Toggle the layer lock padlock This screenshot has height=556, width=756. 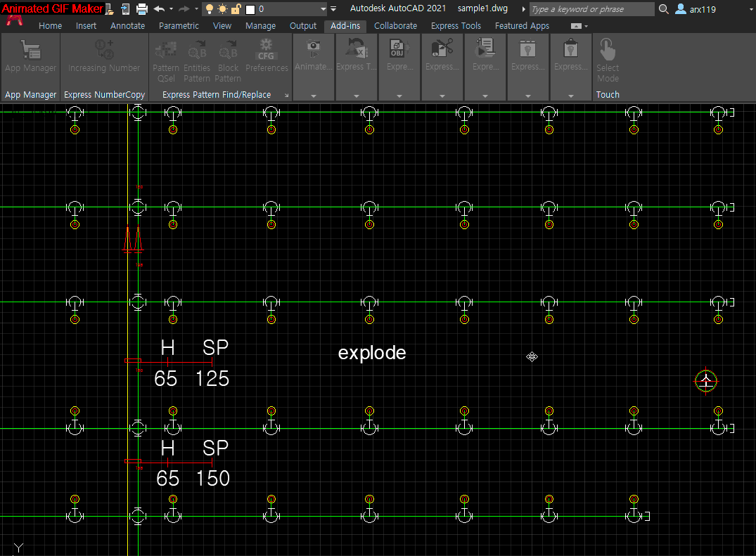point(236,9)
